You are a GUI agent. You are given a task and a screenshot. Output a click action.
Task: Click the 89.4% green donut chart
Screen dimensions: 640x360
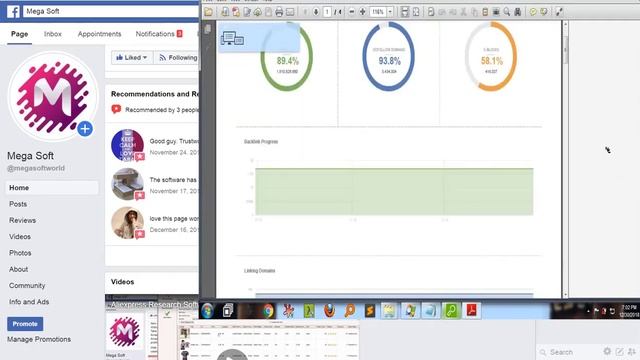pyautogui.click(x=287, y=56)
